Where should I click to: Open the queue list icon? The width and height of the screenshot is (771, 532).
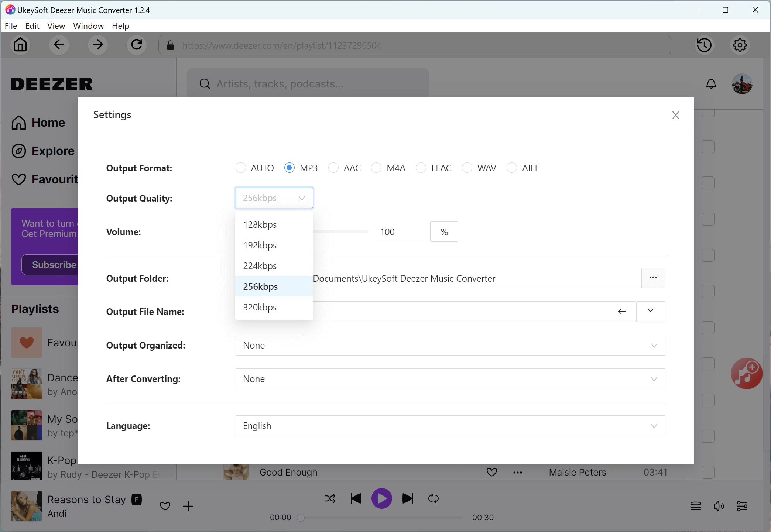tap(695, 506)
